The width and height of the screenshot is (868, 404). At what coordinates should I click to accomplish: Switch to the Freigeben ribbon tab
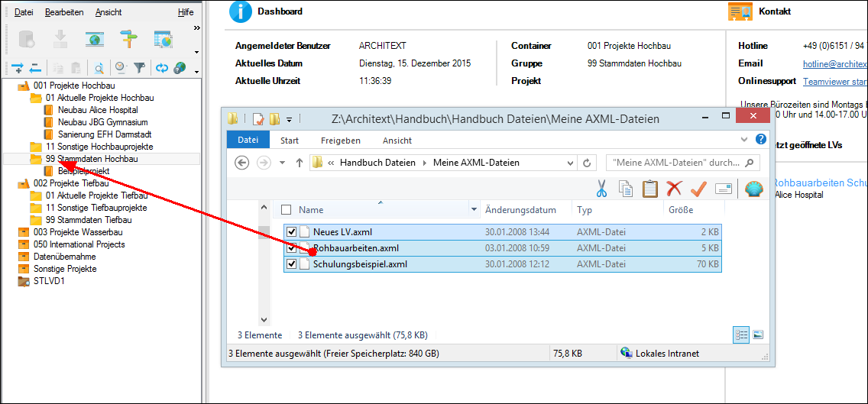click(341, 141)
